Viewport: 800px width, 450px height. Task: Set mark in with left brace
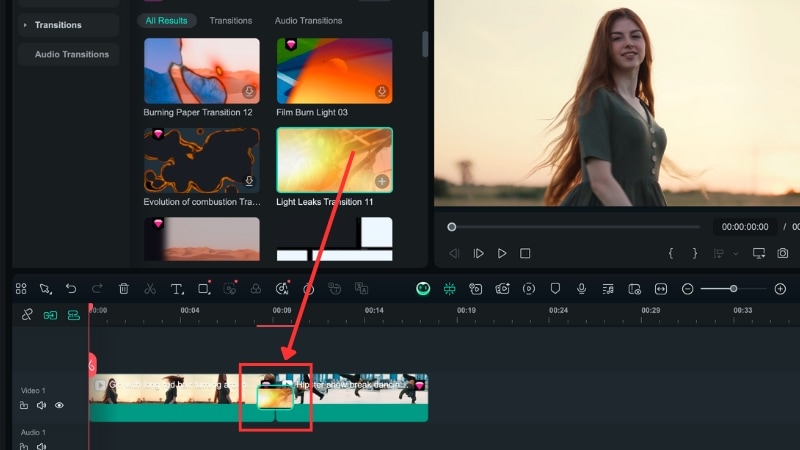(x=670, y=254)
